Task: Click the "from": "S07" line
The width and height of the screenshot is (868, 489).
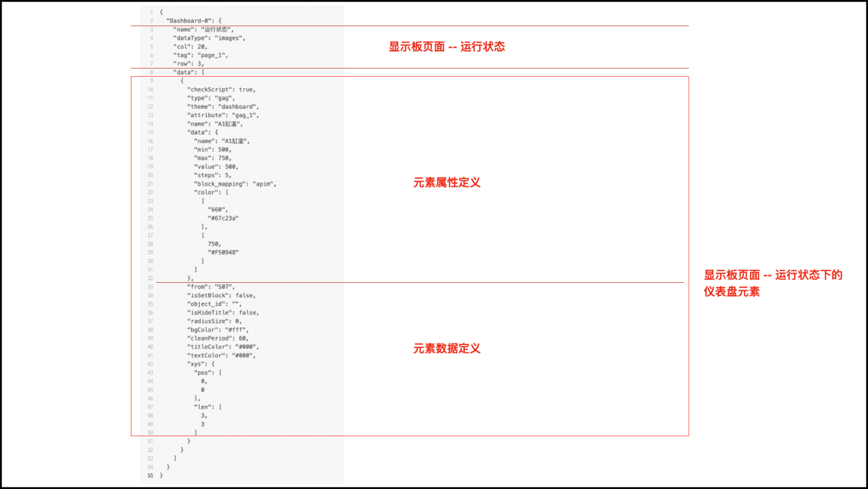Action: 211,286
